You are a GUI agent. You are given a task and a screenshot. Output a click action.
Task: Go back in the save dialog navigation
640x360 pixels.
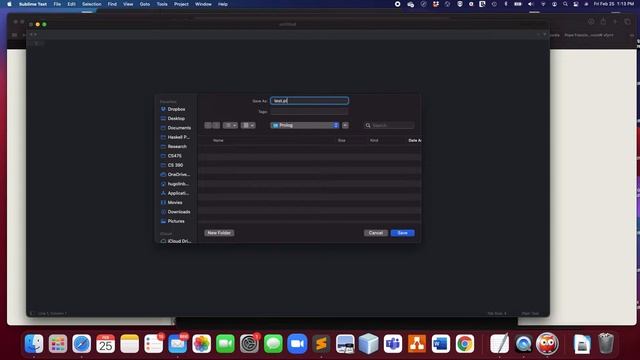pos(208,125)
